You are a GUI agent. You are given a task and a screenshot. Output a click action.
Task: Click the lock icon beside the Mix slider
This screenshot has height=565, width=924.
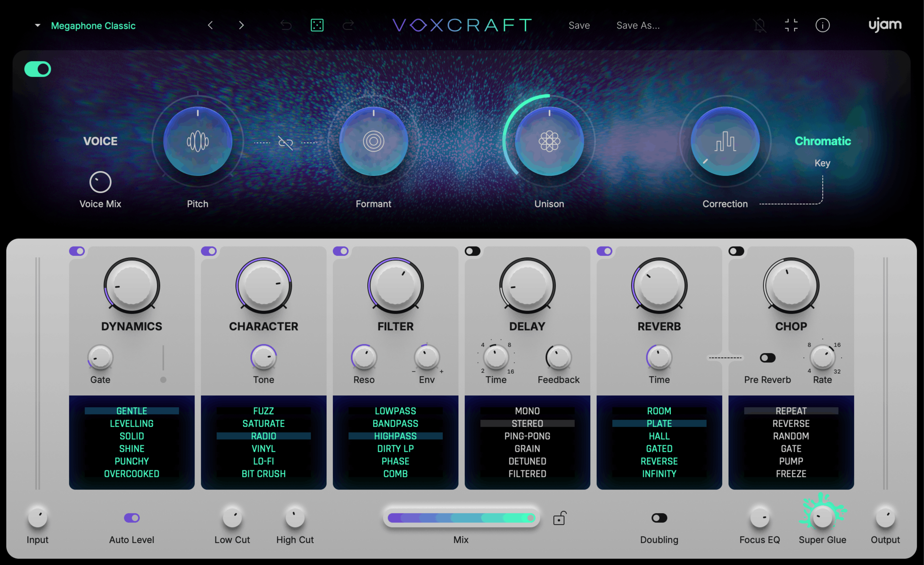click(x=560, y=517)
